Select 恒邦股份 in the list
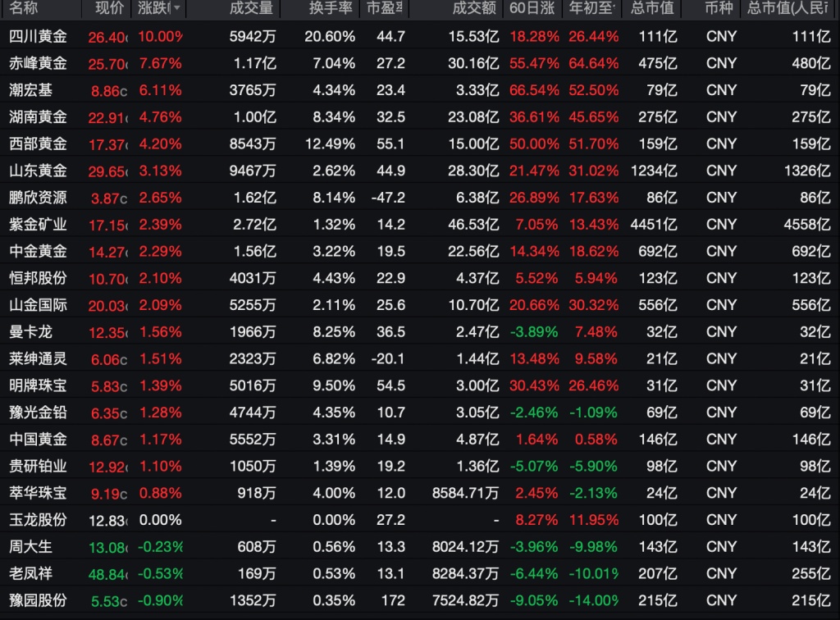Screen dimensions: 840x620 coord(38,278)
